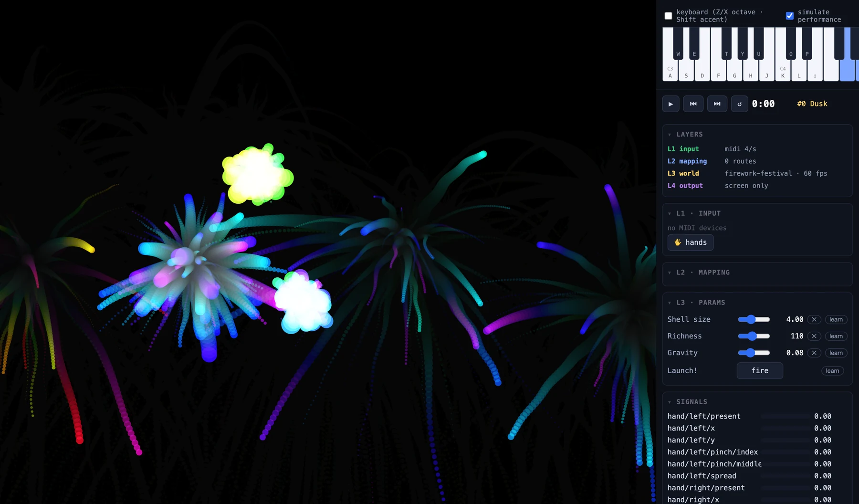The width and height of the screenshot is (859, 504).
Task: Click the hands input button
Action: tap(691, 242)
